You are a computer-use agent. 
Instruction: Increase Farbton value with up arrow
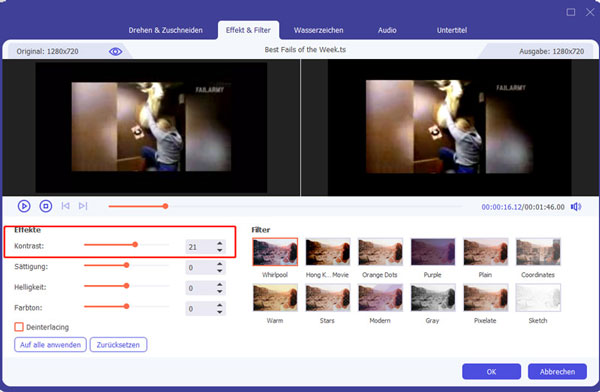tap(220, 305)
